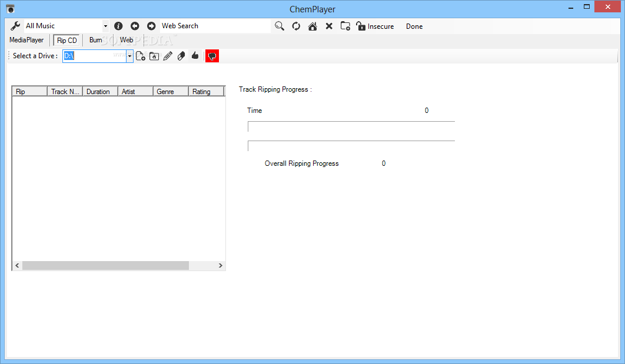Close the ChemPlayer window
The height and width of the screenshot is (364, 625).
(x=608, y=7)
